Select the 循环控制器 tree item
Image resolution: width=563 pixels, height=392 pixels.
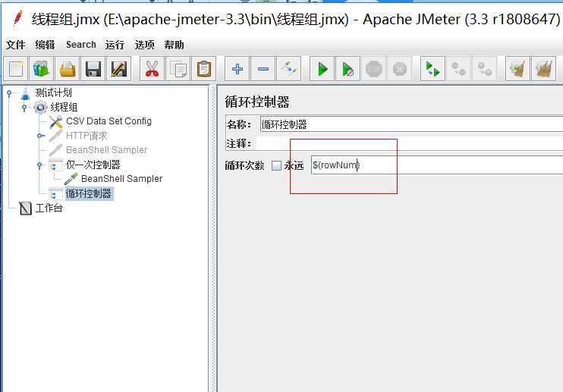pos(88,193)
